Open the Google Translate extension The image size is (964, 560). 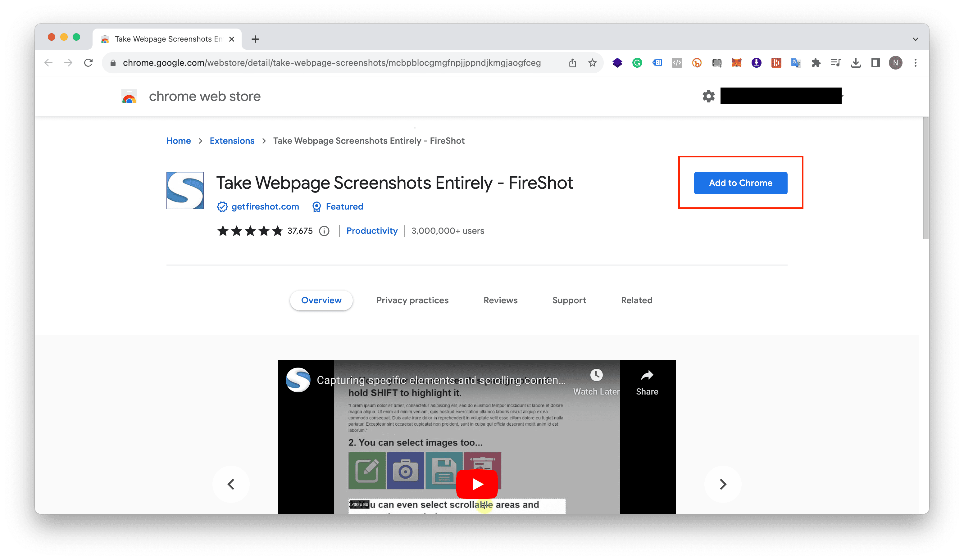pos(796,63)
